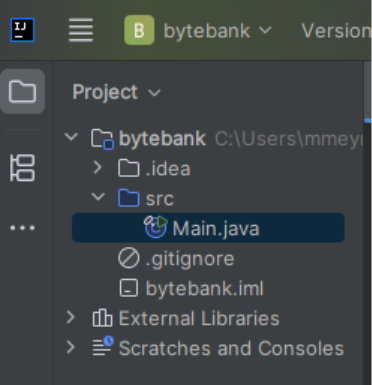The height and width of the screenshot is (385, 372).
Task: Open the Structure tool window
Action: [x=22, y=168]
